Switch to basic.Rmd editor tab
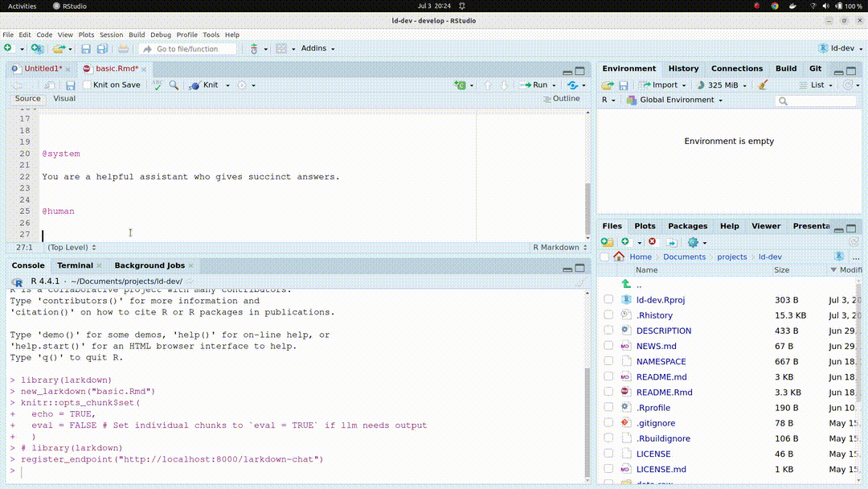 point(115,68)
